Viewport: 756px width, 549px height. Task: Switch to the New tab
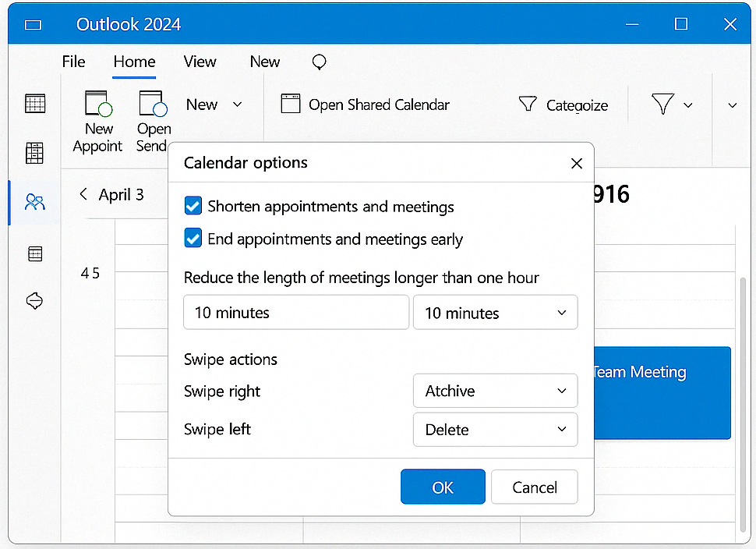pos(265,62)
